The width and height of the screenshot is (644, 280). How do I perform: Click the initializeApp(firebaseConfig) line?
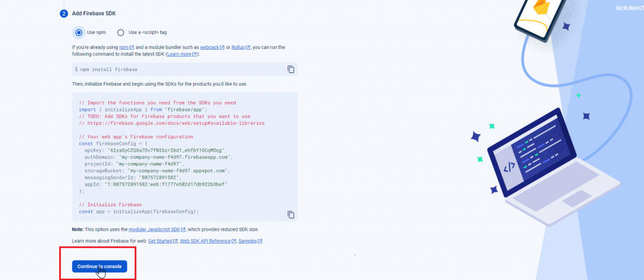(x=139, y=211)
